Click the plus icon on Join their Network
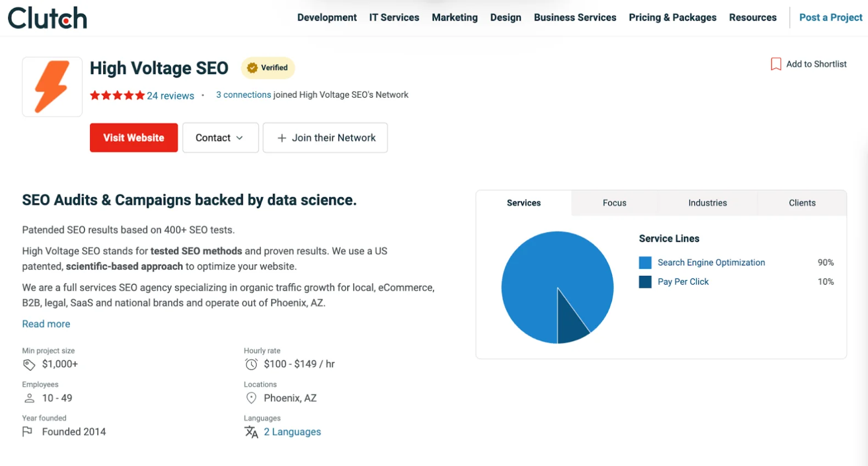The height and width of the screenshot is (466, 868). click(x=282, y=138)
